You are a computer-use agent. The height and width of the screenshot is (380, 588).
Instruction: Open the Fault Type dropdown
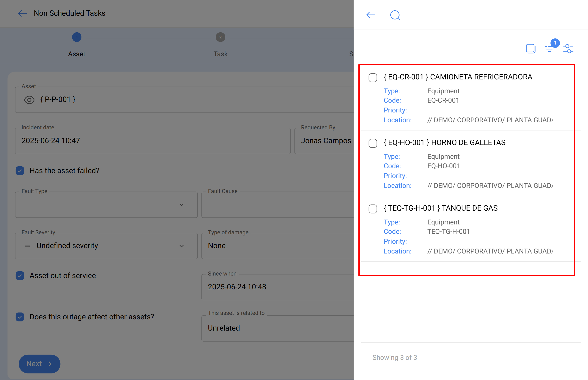pos(181,205)
